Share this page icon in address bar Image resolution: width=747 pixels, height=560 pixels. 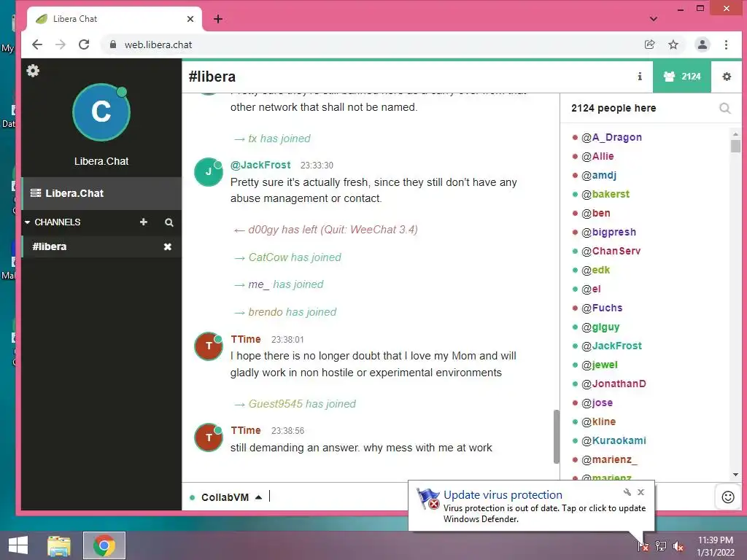coord(649,44)
